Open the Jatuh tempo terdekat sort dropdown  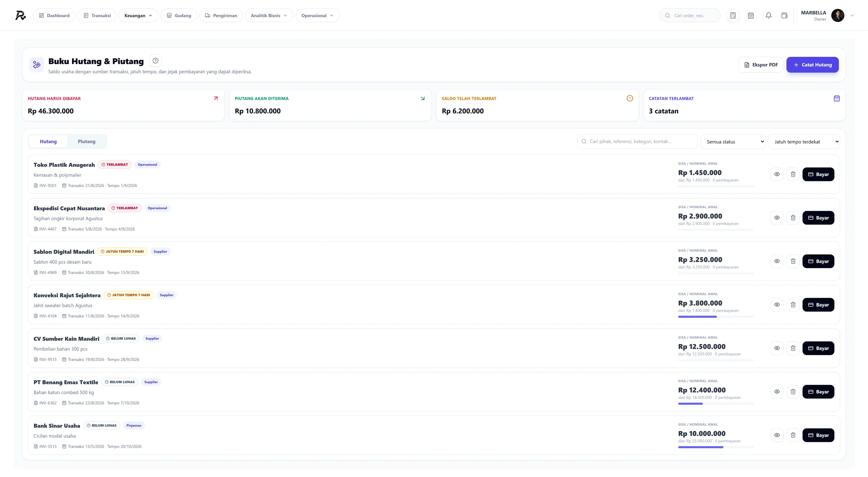tap(804, 142)
